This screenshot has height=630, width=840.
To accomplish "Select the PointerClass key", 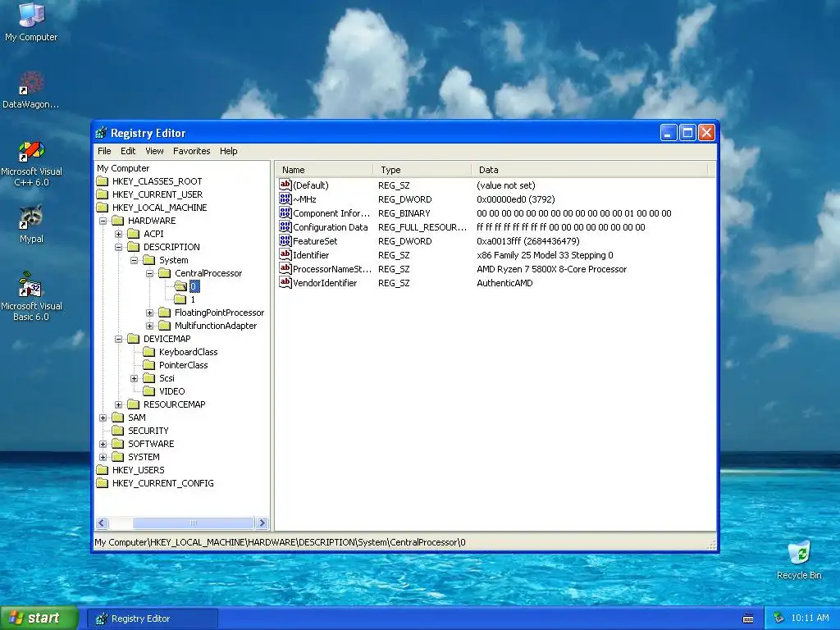I will [183, 365].
